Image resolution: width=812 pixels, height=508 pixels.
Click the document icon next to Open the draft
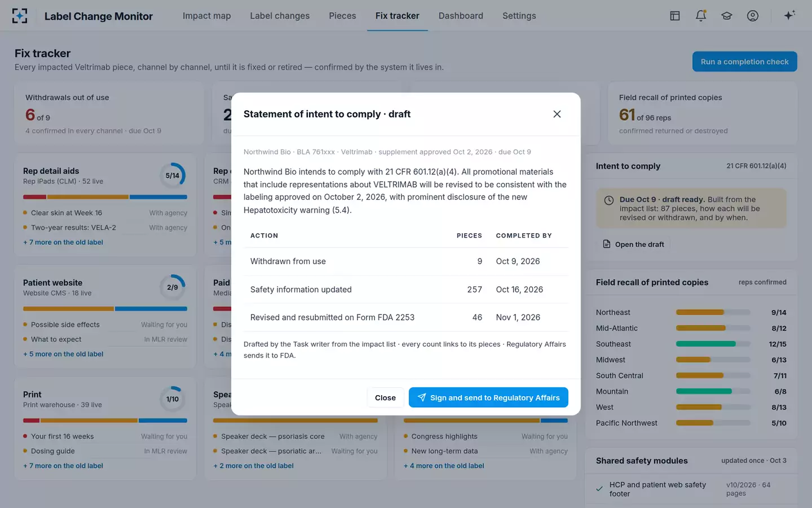[607, 244]
